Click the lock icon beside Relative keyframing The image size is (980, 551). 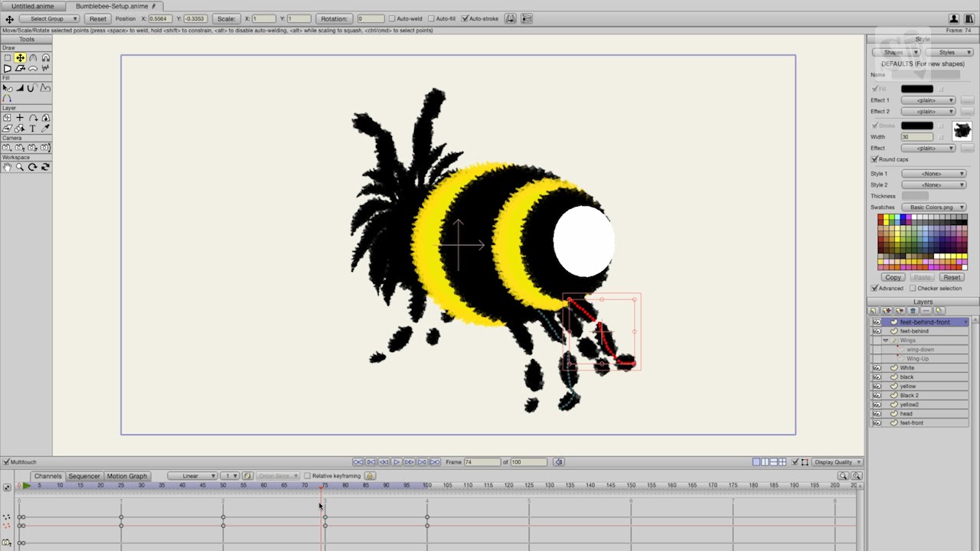point(370,476)
